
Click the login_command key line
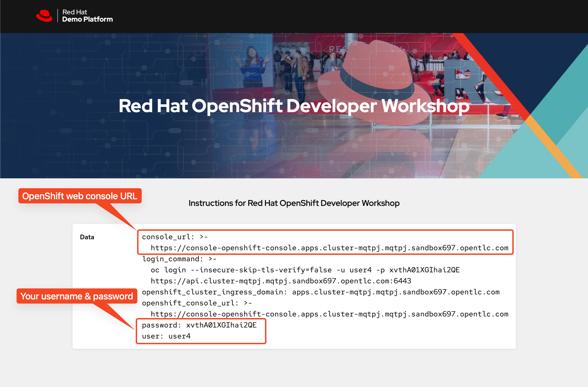179,259
